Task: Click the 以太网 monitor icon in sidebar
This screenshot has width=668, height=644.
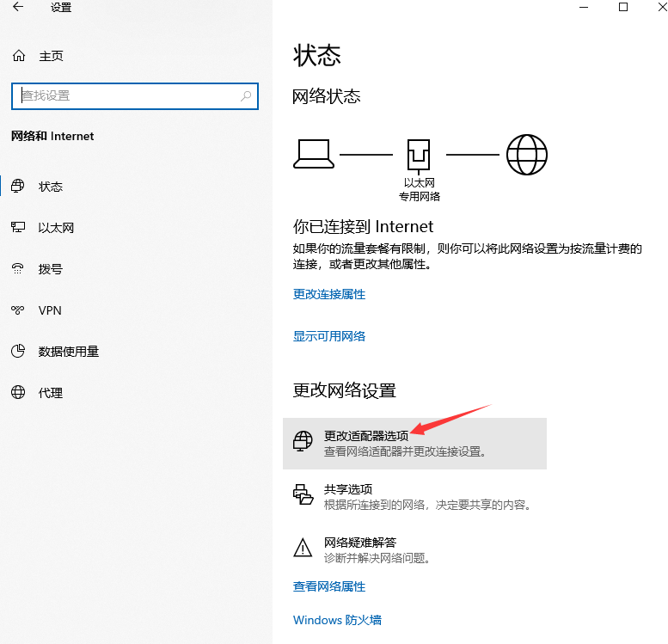Action: pos(18,228)
